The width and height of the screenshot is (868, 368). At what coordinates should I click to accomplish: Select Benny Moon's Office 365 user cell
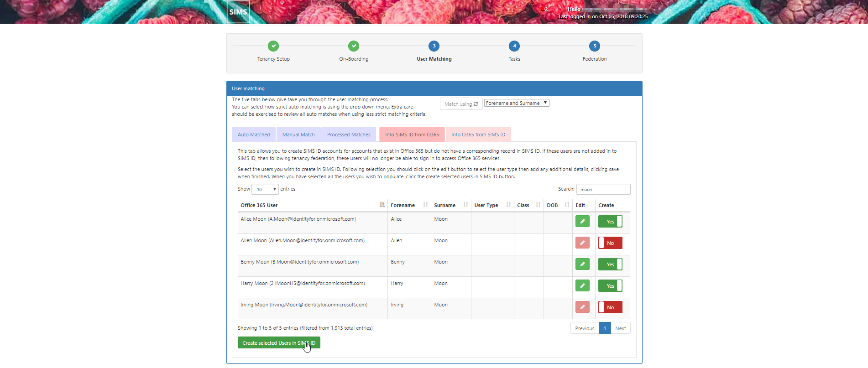[x=313, y=266]
